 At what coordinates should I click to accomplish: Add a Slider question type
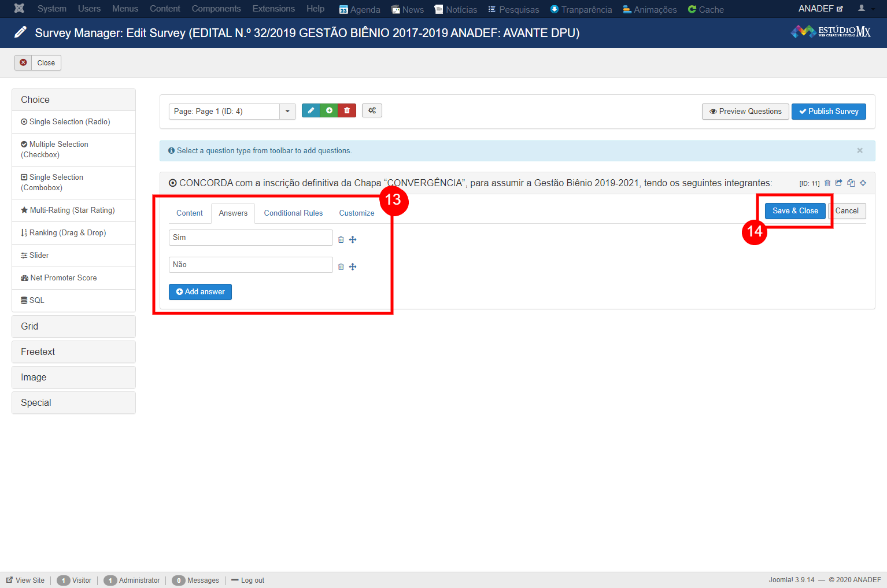(39, 256)
